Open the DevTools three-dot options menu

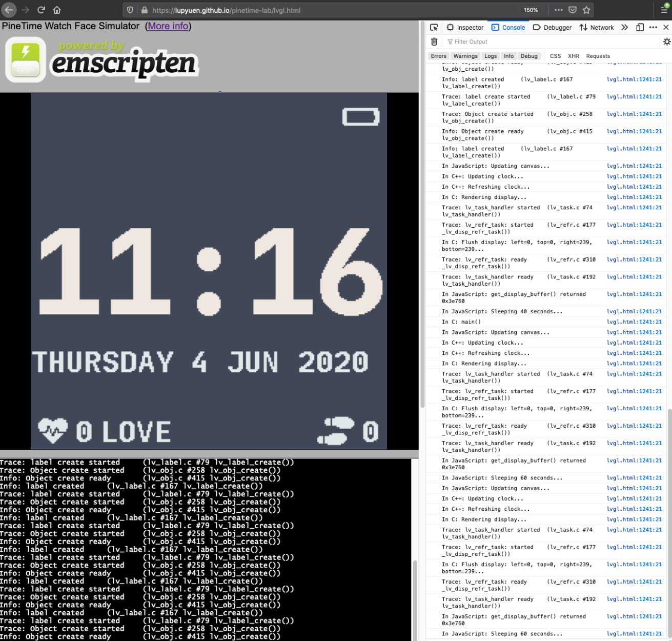653,27
